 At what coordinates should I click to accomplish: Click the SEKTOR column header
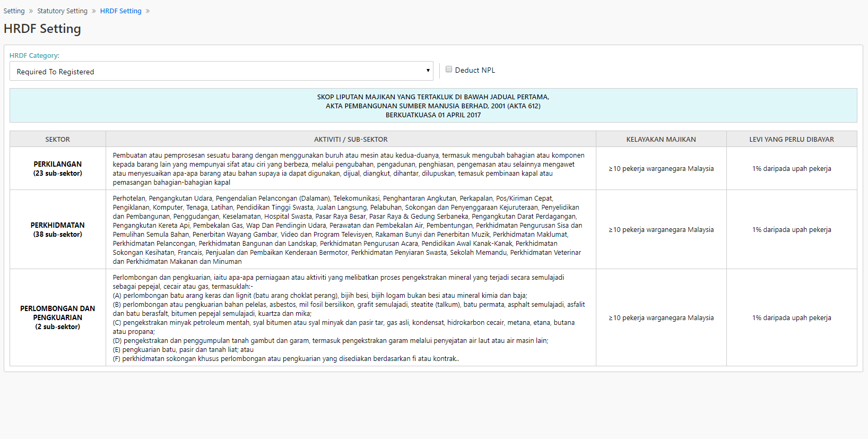[x=58, y=139]
